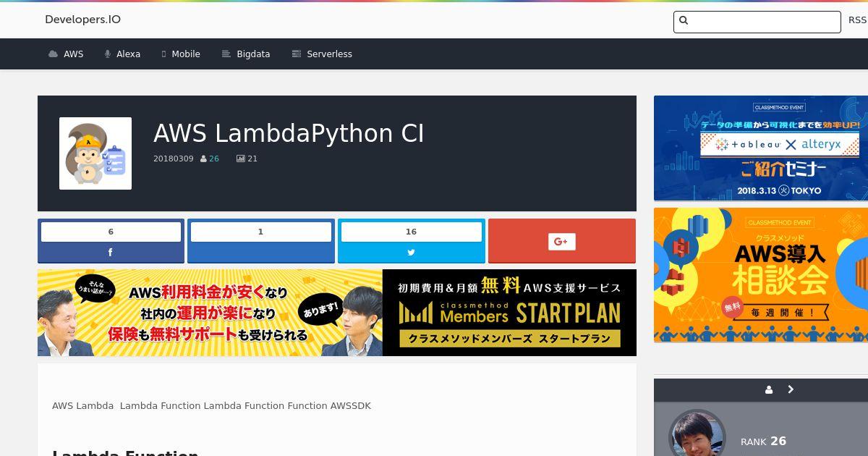The image size is (868, 456).
Task: Open the RSS feed link
Action: point(857,20)
